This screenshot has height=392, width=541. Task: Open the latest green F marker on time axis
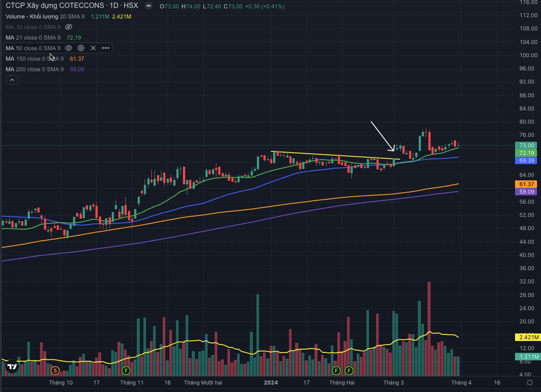[349, 370]
